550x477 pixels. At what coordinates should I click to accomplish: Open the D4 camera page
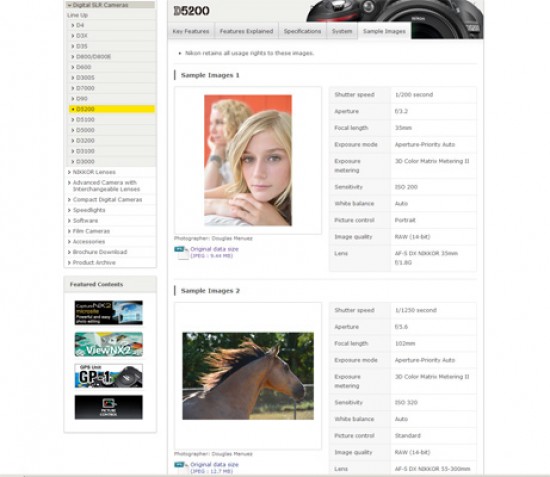(80, 25)
